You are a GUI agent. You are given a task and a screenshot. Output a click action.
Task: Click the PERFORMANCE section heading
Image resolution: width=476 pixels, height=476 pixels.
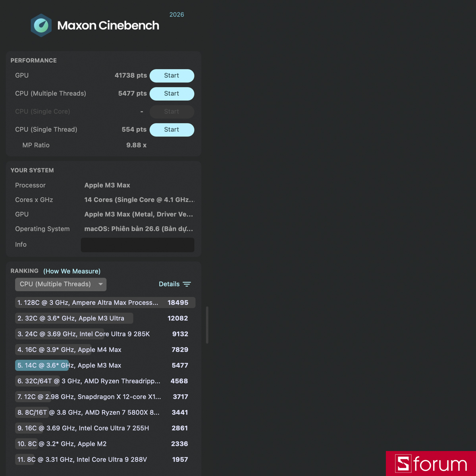click(33, 61)
